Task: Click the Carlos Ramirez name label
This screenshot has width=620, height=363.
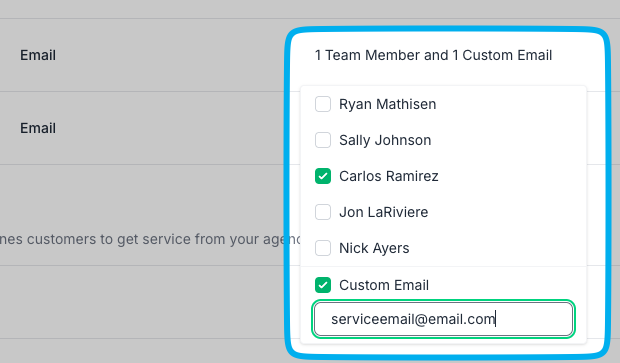Action: point(389,176)
